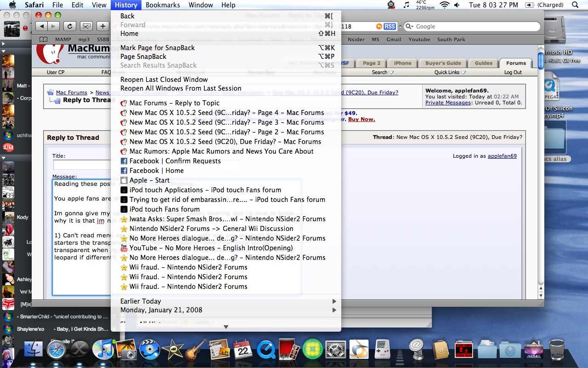Switch to the Buyer's Guide tab
The image size is (588, 368).
[443, 63]
